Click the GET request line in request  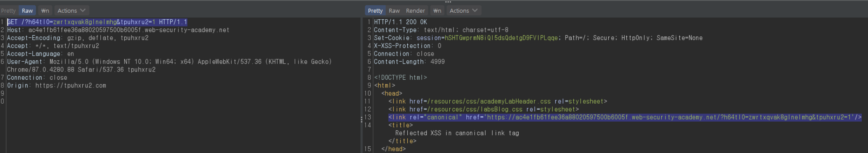point(97,22)
